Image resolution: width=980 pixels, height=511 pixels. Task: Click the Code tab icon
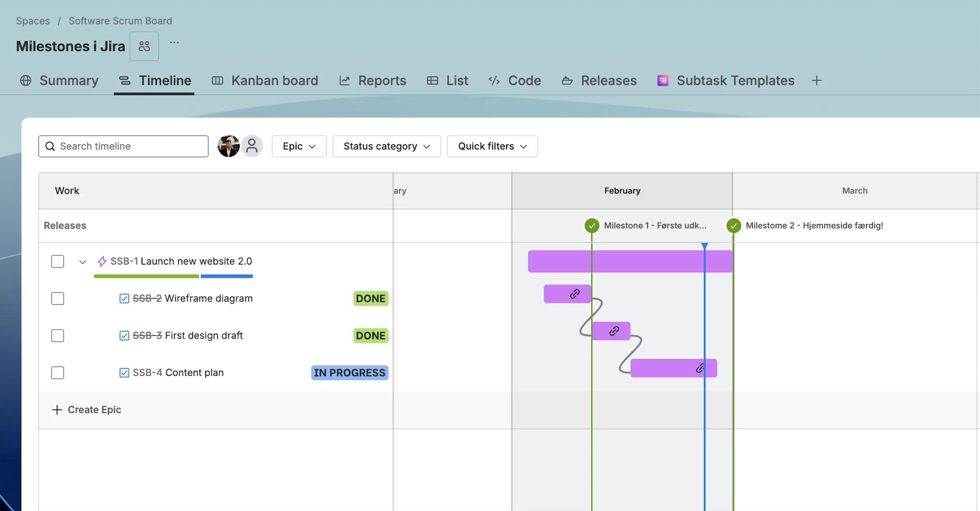[494, 81]
